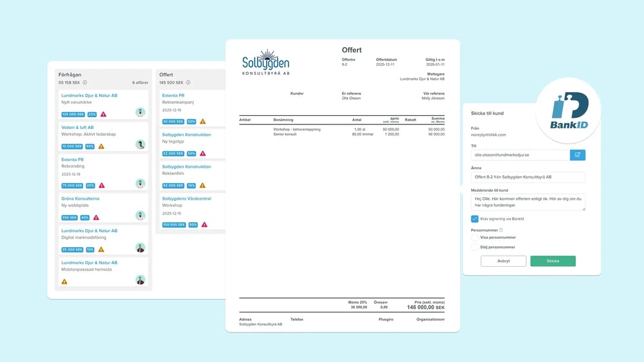Click the edit recipient icon beside email
Image resolution: width=644 pixels, height=362 pixels.
578,155
